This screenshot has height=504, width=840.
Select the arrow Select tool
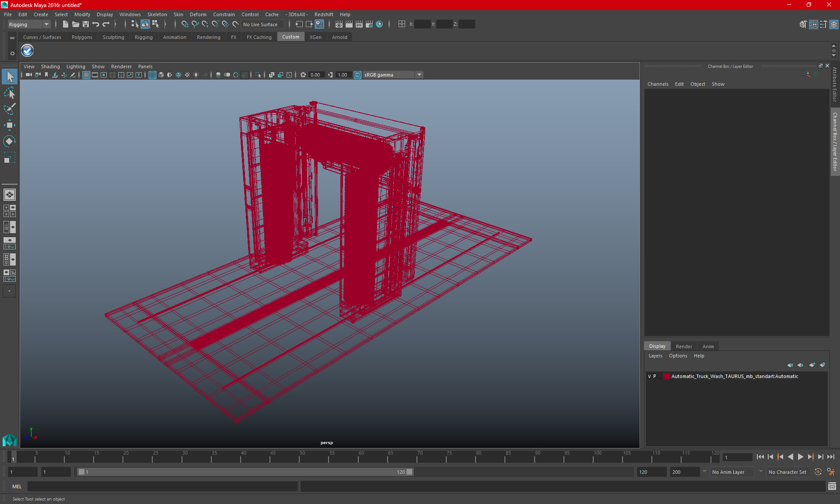10,77
